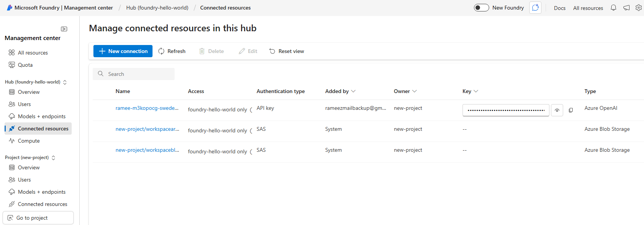Click the Name column header
The height and width of the screenshot is (225, 644).
(x=123, y=91)
